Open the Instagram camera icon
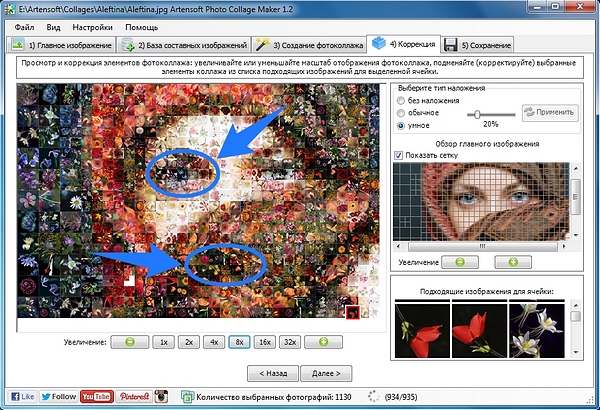This screenshot has width=600, height=410. click(x=161, y=397)
